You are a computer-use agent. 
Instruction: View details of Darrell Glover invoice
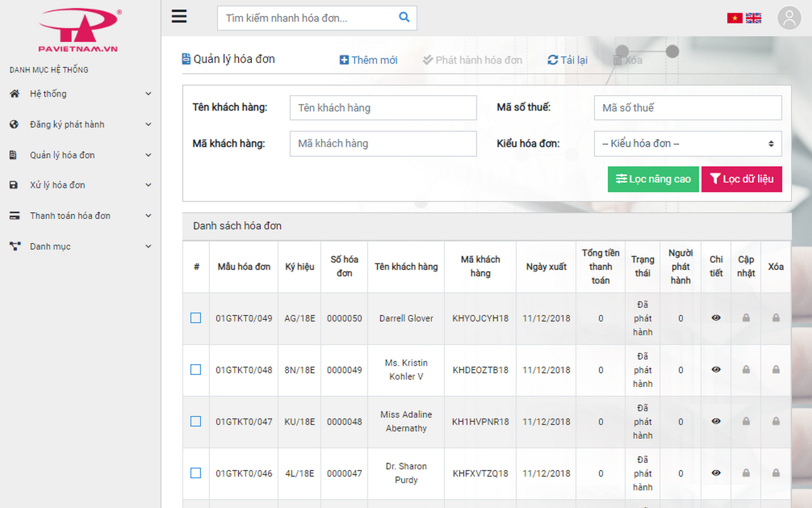(x=716, y=318)
